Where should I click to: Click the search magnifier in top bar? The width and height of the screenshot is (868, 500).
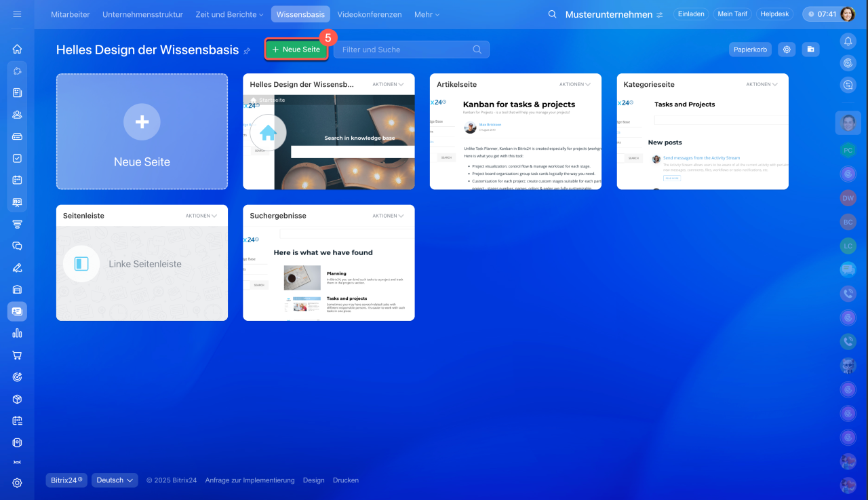[553, 14]
